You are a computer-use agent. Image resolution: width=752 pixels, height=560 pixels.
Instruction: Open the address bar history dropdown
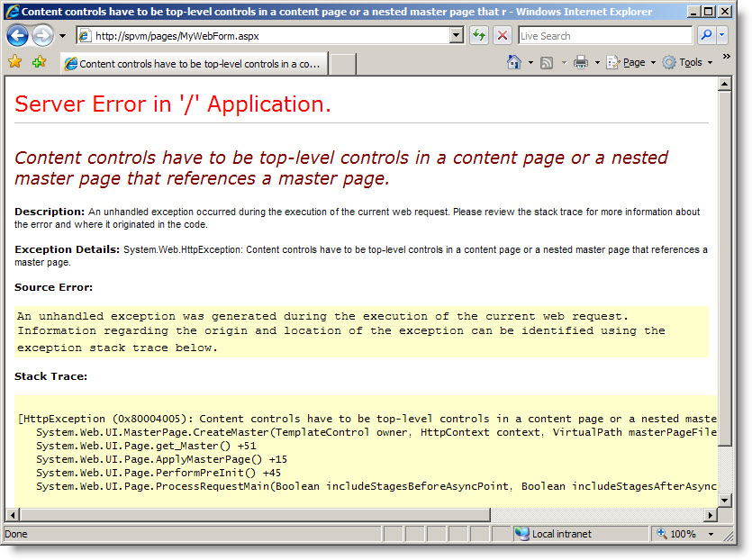(457, 36)
